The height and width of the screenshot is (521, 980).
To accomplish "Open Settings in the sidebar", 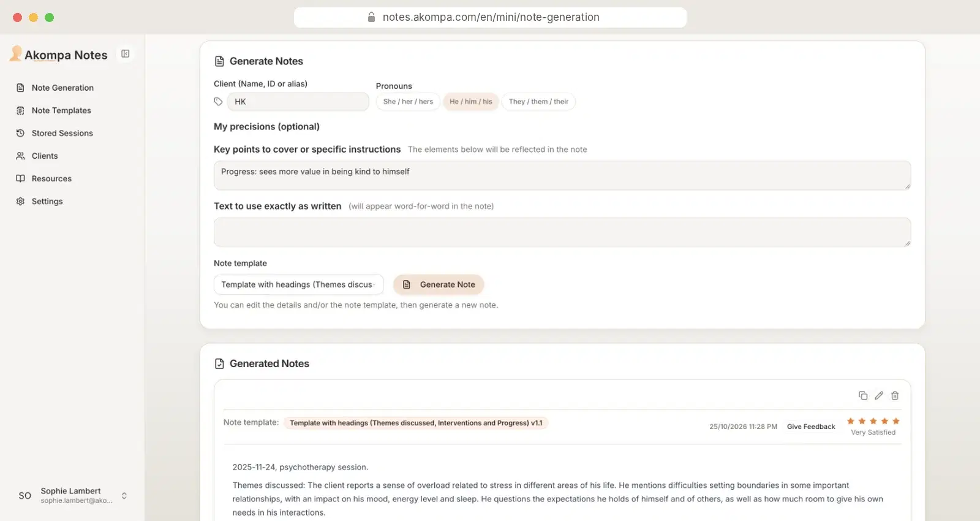I will pos(47,201).
